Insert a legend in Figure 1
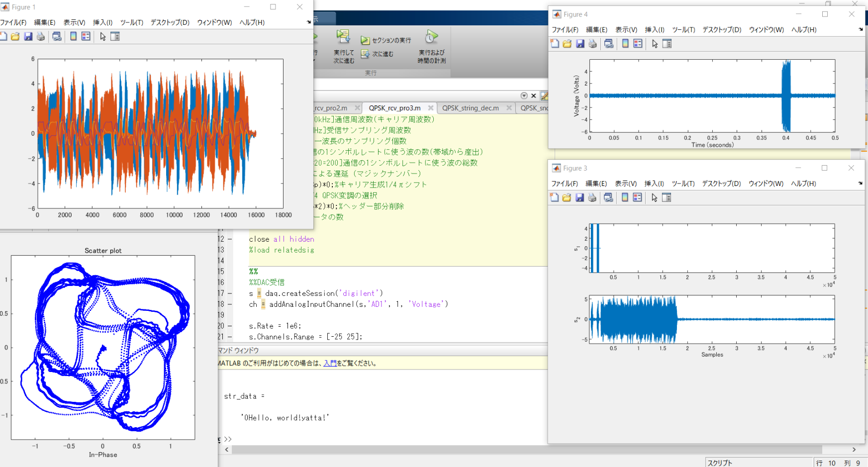Image resolution: width=868 pixels, height=467 pixels. [86, 36]
